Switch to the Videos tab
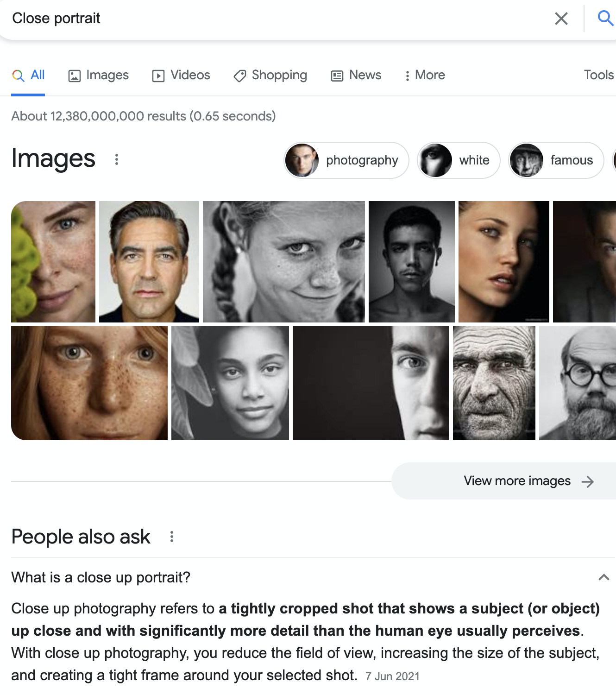The height and width of the screenshot is (695, 616). tap(181, 75)
